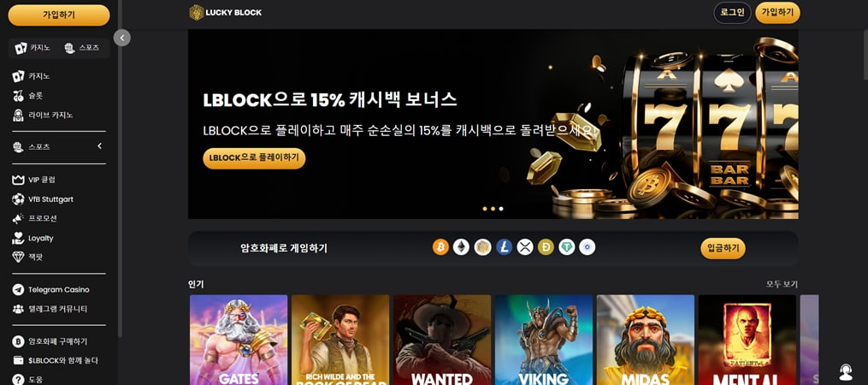This screenshot has width=868, height=385.
Task: Click the 로그인 button
Action: tap(732, 13)
